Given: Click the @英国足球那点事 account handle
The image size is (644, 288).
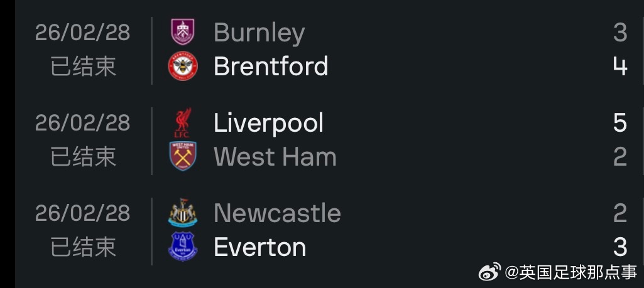Looking at the screenshot, I should click(x=571, y=272).
